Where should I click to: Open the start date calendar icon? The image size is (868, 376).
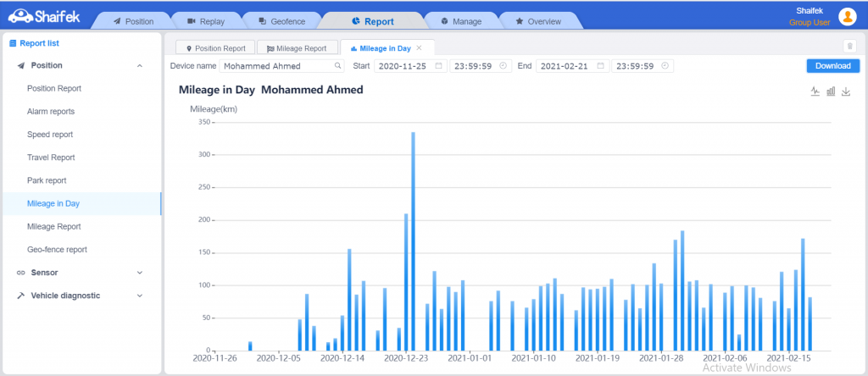(438, 65)
